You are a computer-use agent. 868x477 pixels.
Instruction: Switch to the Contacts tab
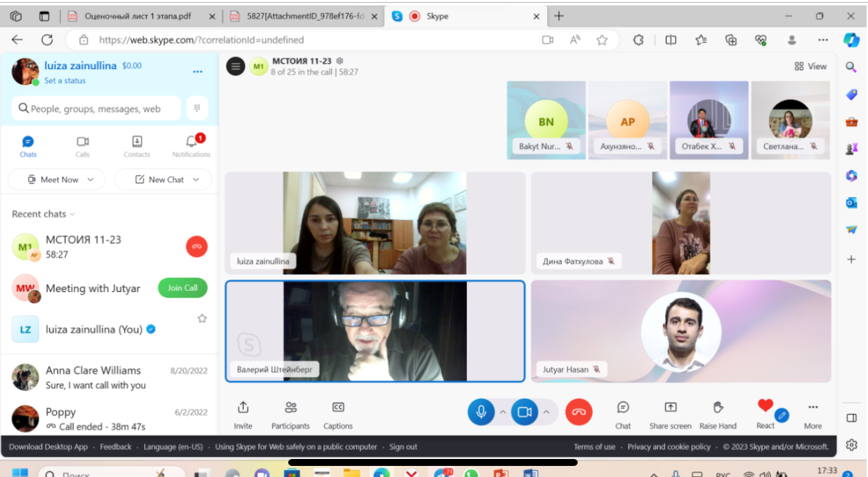click(x=136, y=146)
